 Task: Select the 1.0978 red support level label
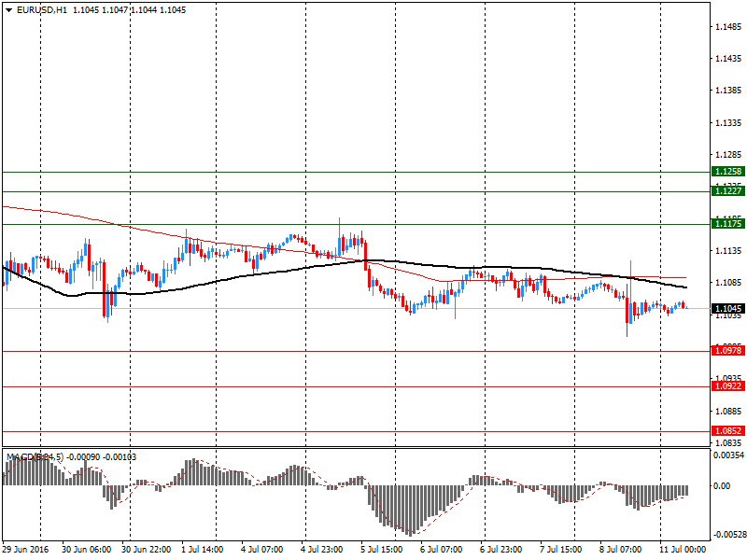click(728, 351)
